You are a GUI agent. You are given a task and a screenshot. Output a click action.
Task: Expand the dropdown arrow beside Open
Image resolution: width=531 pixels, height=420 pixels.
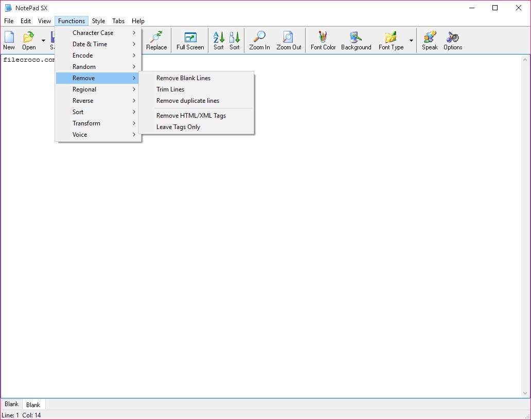tap(43, 41)
